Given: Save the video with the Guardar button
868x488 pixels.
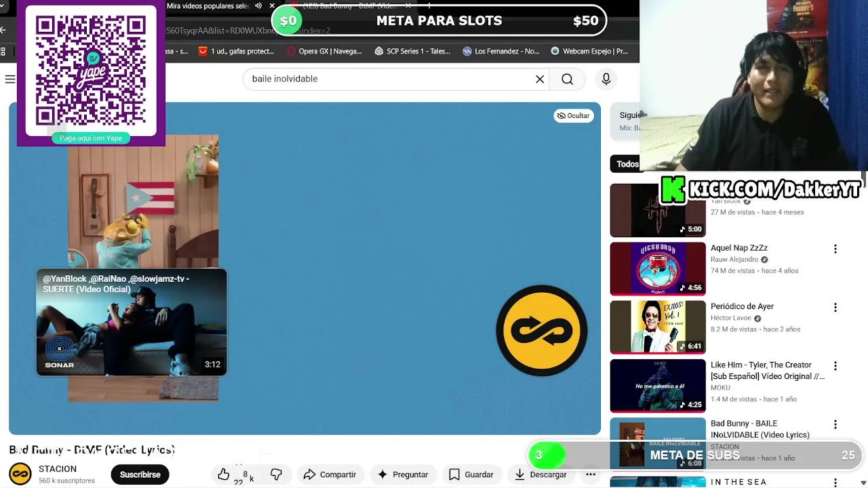Looking at the screenshot, I should tap(471, 474).
